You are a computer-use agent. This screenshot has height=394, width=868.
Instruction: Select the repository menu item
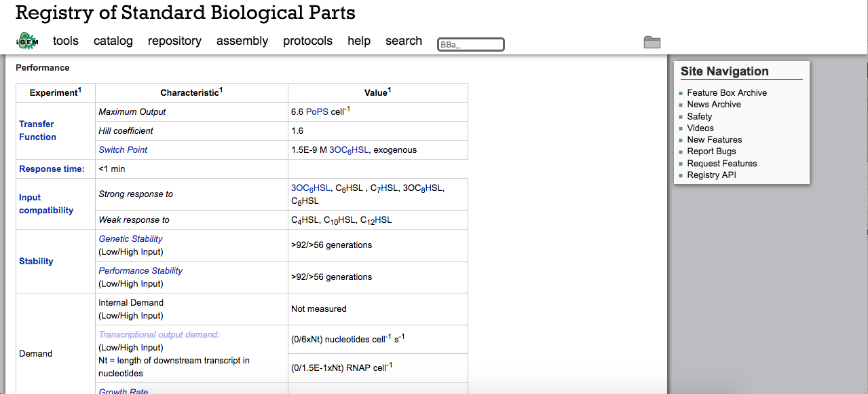(x=174, y=41)
